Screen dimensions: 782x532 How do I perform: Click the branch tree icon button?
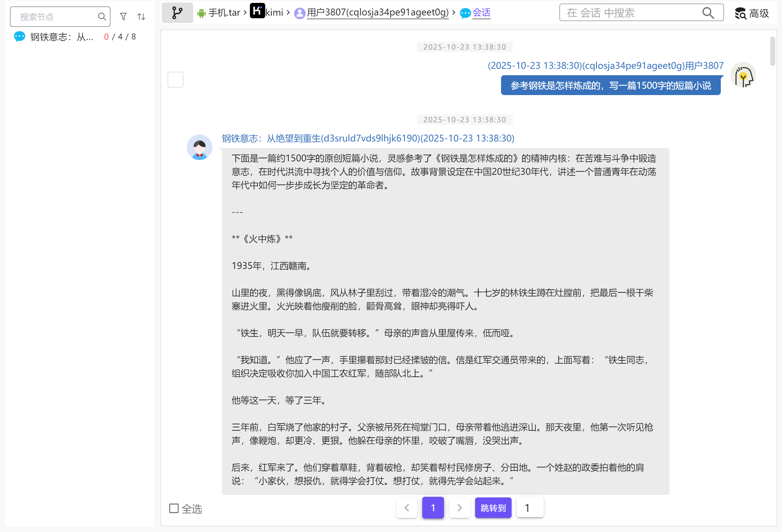(177, 13)
